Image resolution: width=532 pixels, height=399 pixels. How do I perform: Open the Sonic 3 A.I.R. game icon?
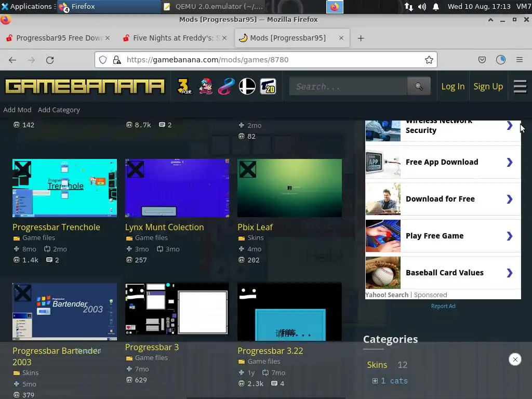[x=184, y=86]
